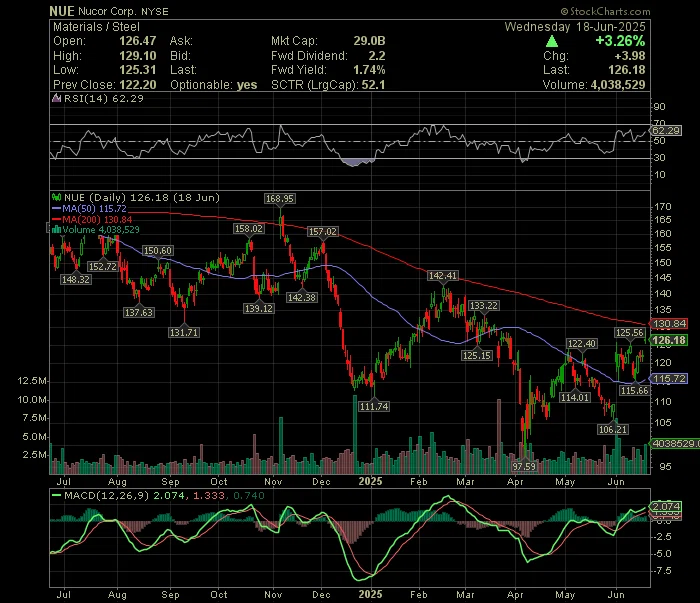Click the Fwd Dividend value 2.2
The height and width of the screenshot is (603, 700).
tap(377, 56)
